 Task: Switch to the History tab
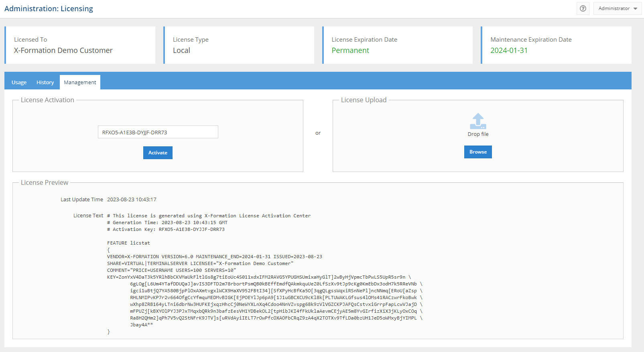pos(45,82)
